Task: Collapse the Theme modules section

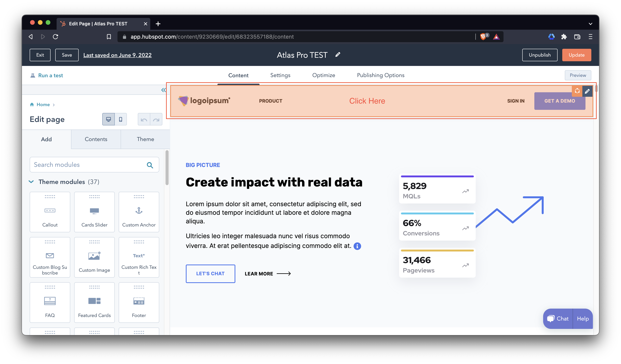Action: [x=31, y=182]
